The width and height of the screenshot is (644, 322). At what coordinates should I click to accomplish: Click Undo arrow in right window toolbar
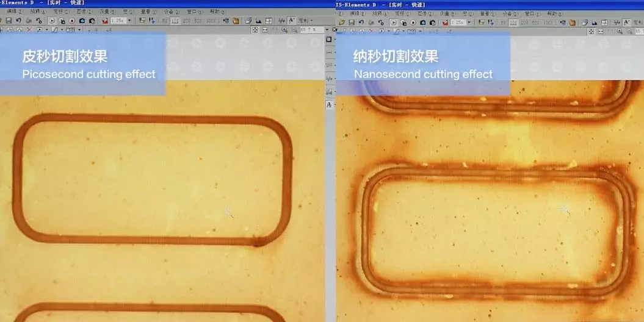point(361,22)
